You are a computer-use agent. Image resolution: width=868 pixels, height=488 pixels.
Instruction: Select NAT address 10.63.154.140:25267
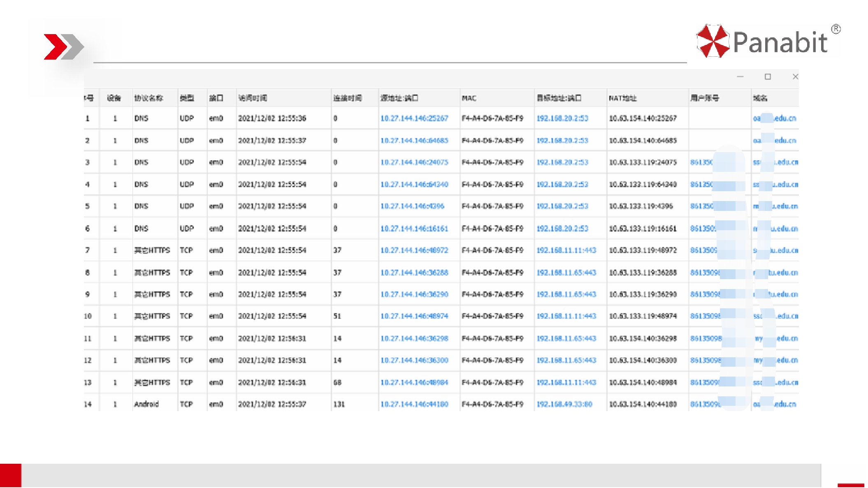click(643, 118)
